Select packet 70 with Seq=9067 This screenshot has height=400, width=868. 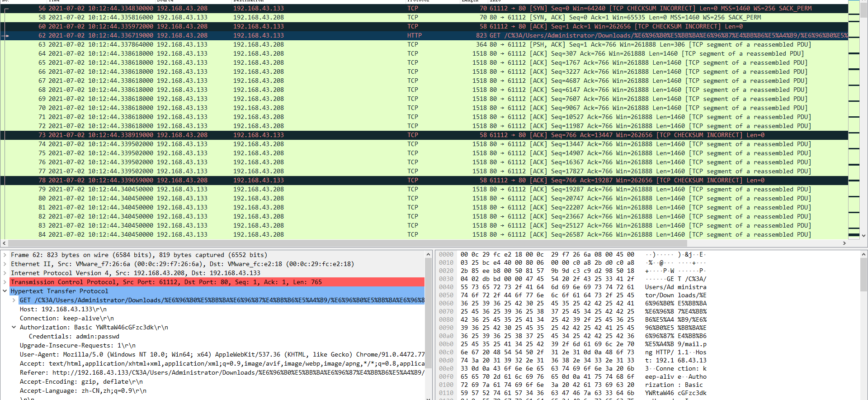[x=424, y=108]
